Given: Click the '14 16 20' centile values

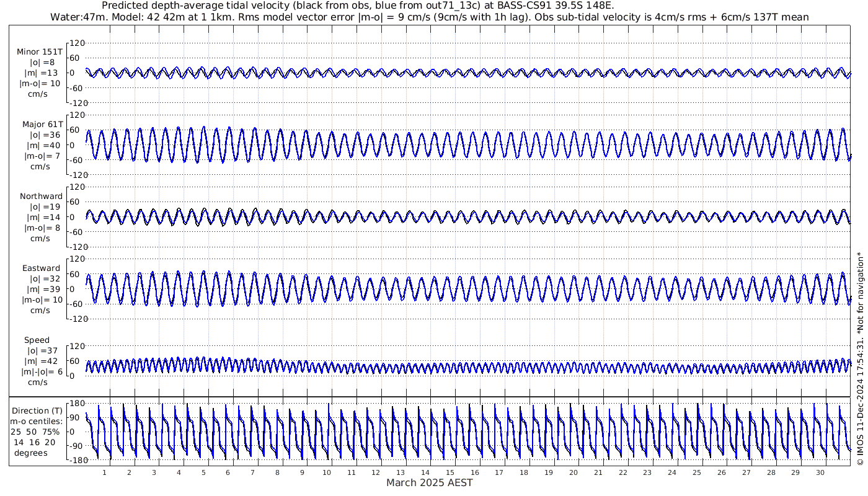Looking at the screenshot, I should click(x=35, y=443).
